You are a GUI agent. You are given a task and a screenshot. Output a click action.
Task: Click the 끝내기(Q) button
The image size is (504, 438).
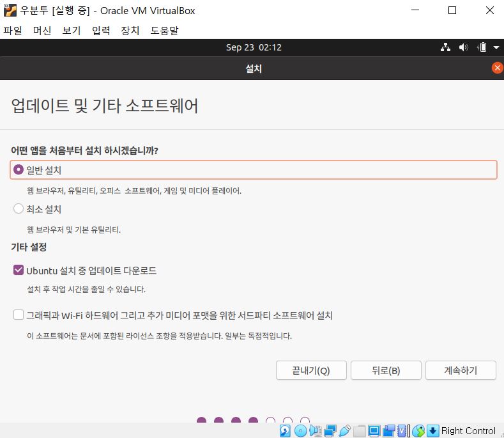click(x=311, y=370)
